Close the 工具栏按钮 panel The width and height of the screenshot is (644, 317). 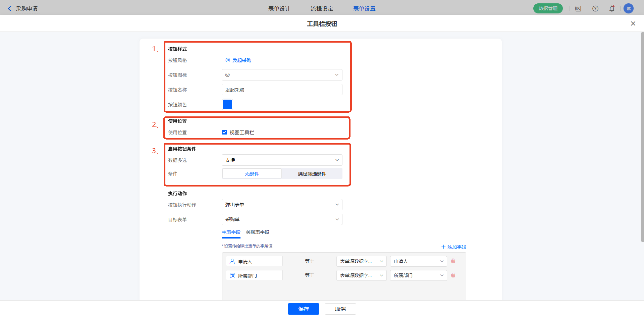(x=633, y=23)
